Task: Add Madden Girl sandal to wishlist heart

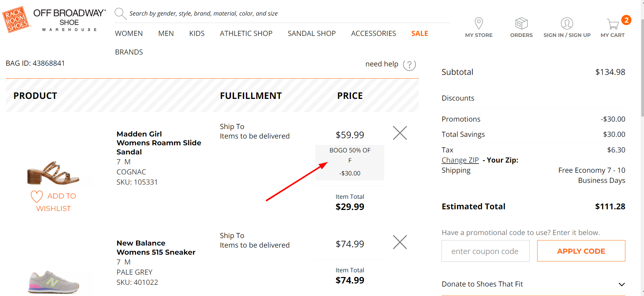Action: 37,196
